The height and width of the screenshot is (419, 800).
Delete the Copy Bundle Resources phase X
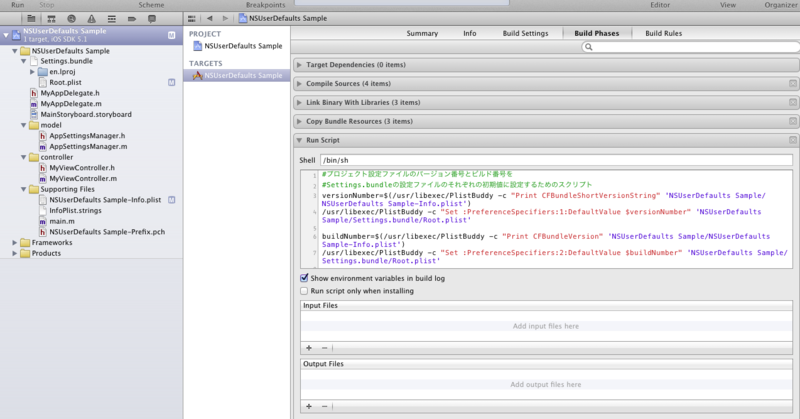[792, 121]
